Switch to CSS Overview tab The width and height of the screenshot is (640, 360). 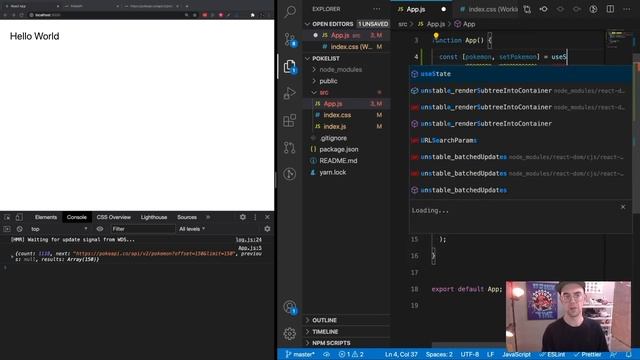pyautogui.click(x=113, y=217)
